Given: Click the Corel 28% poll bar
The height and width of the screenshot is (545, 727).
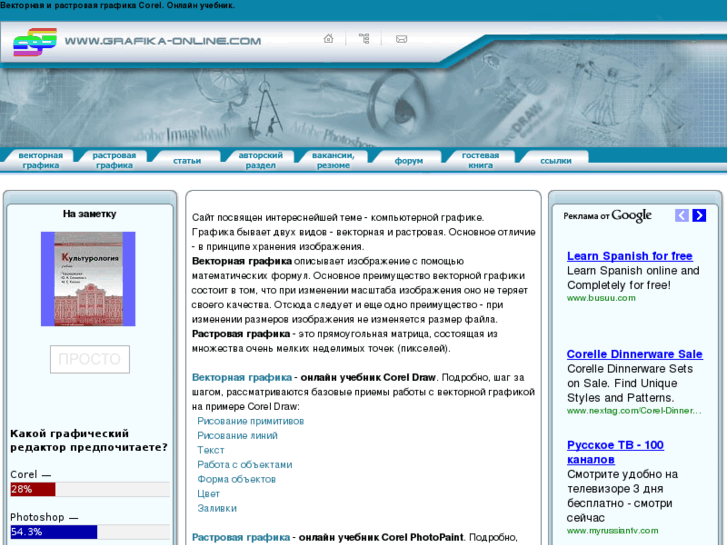Looking at the screenshot, I should (90, 489).
